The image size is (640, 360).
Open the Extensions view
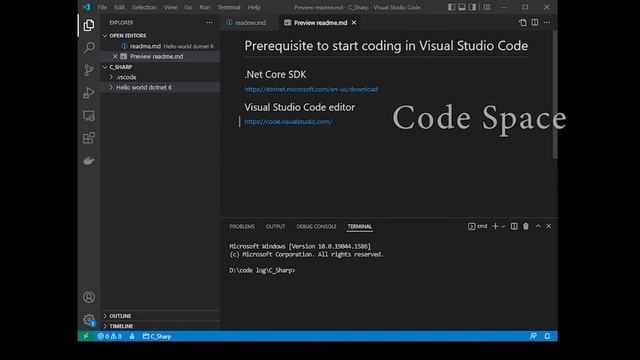[x=89, y=138]
